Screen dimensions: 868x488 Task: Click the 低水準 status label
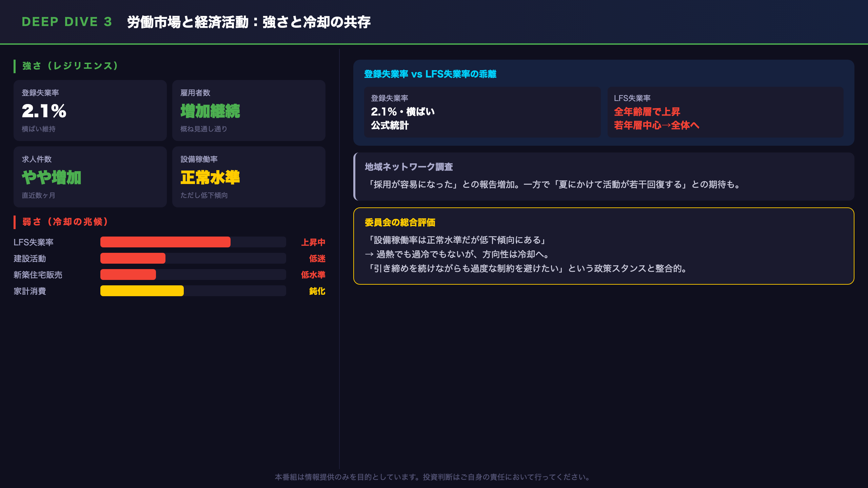[313, 275]
